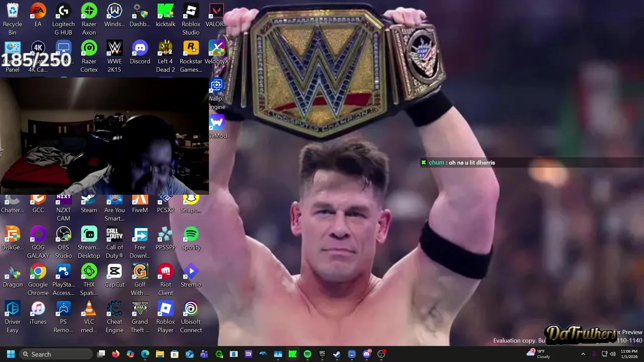Viewport: 644px width, 362px height.
Task: Open volume control in tray
Action: [613, 354]
